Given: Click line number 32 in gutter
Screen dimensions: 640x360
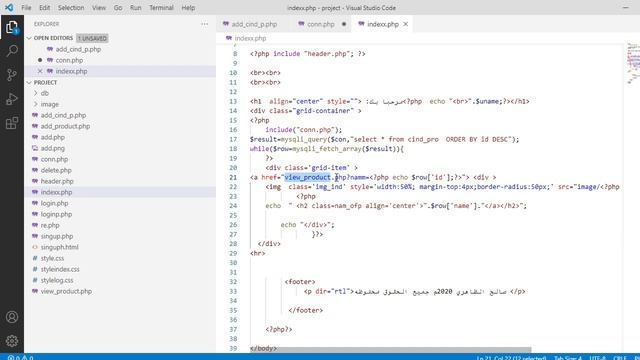Looking at the screenshot, I should click(233, 282).
